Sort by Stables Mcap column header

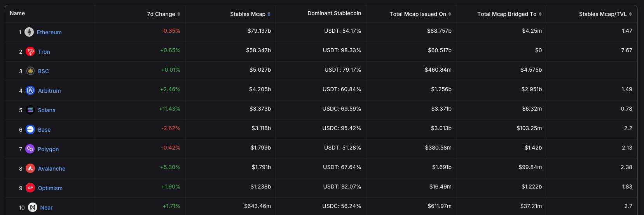(x=250, y=14)
